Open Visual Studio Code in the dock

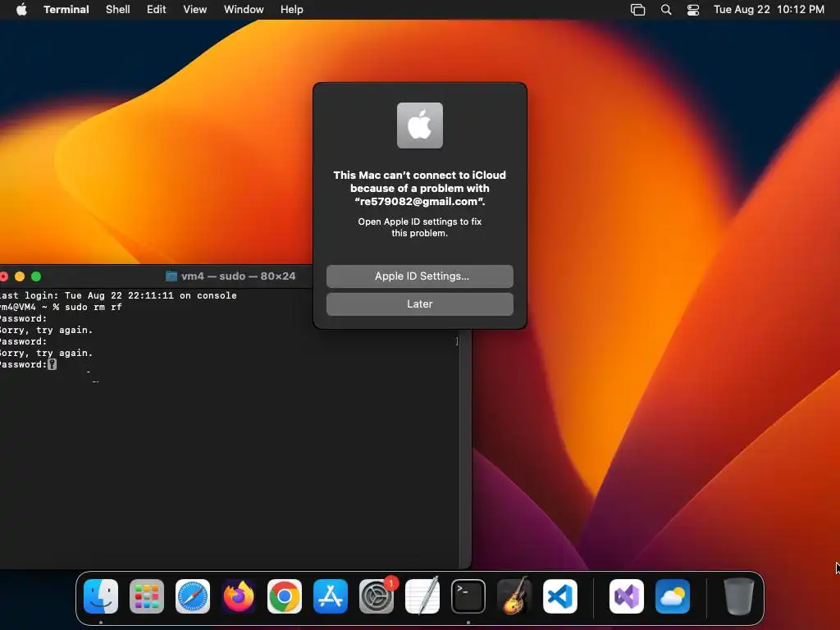point(560,596)
